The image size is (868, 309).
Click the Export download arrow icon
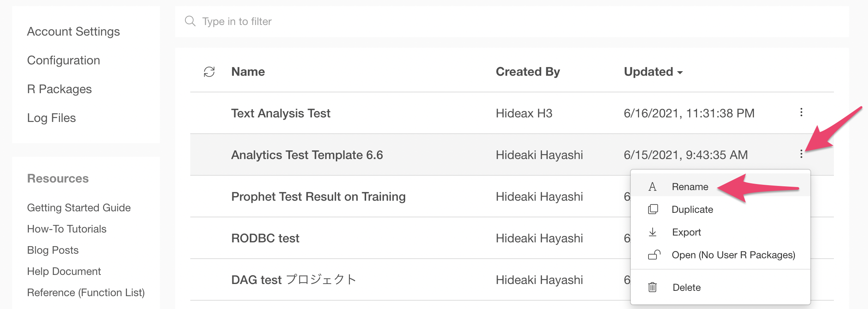tap(653, 232)
